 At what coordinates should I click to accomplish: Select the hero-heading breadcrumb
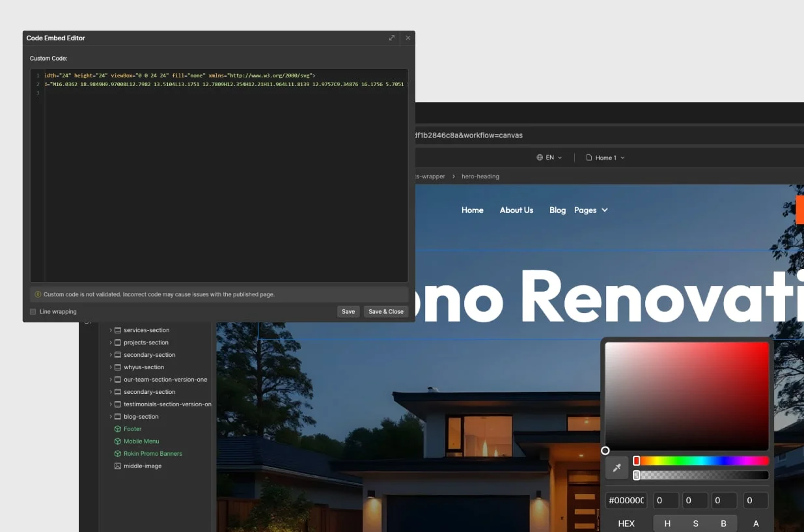[480, 176]
